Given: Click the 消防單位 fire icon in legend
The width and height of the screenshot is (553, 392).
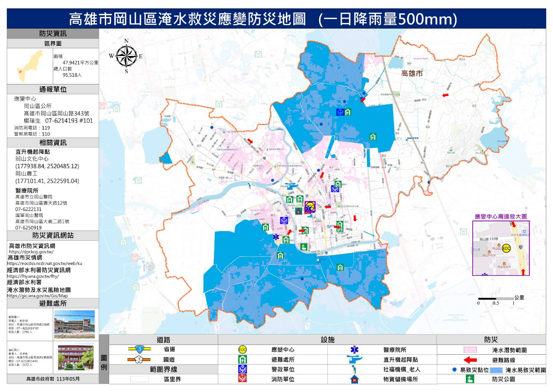Looking at the screenshot, I should tap(242, 379).
